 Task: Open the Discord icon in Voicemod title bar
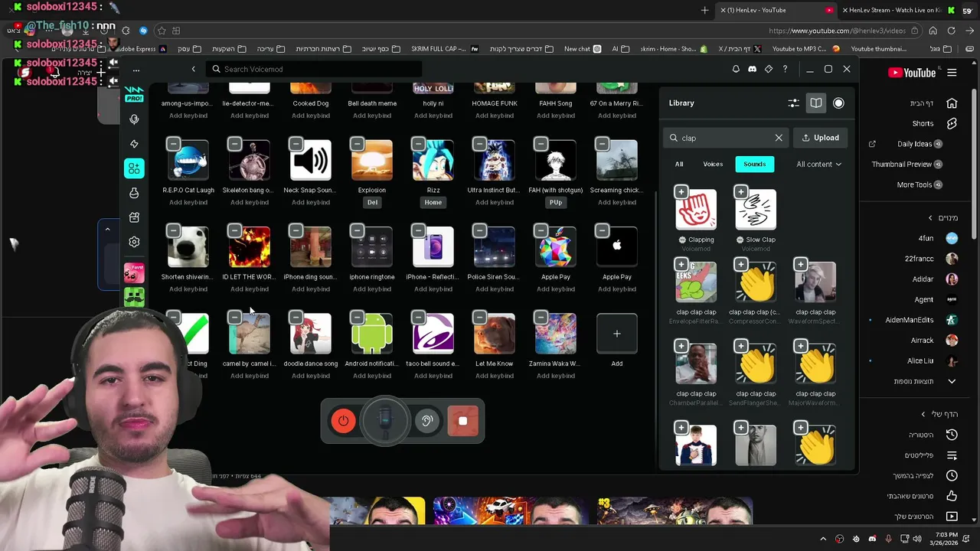coord(752,69)
